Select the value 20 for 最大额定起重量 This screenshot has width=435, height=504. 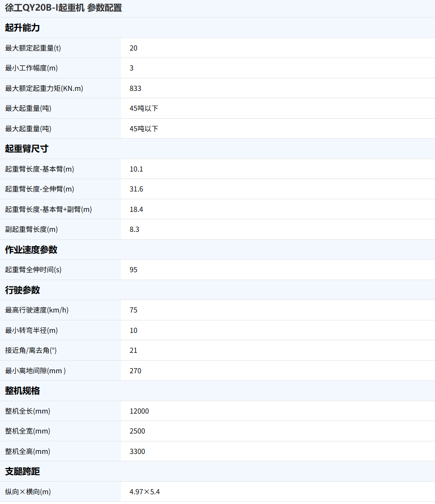click(134, 48)
